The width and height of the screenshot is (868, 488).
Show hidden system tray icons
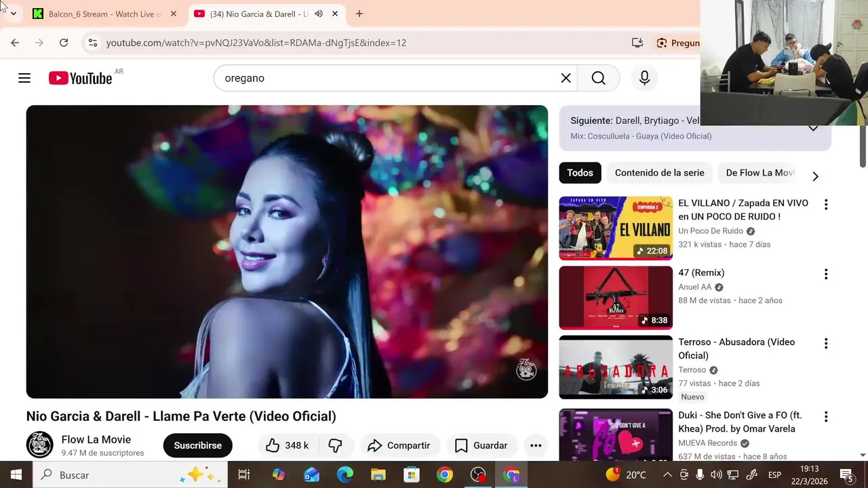tap(667, 475)
